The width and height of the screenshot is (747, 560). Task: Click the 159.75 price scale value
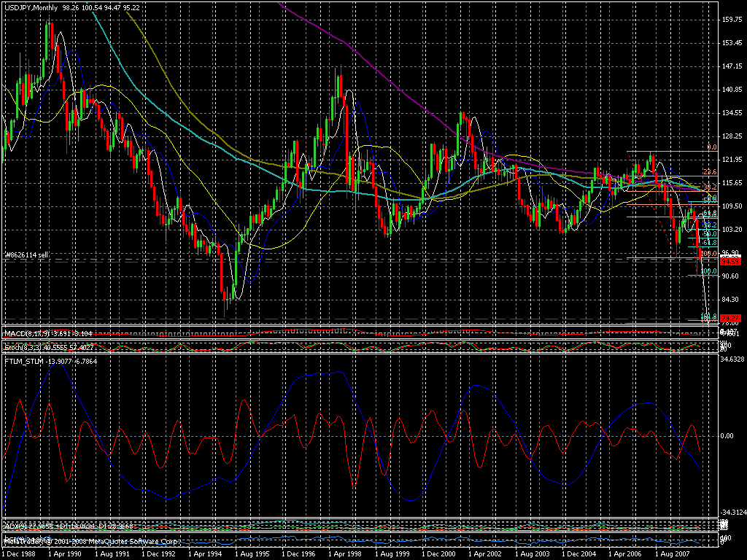tap(732, 20)
